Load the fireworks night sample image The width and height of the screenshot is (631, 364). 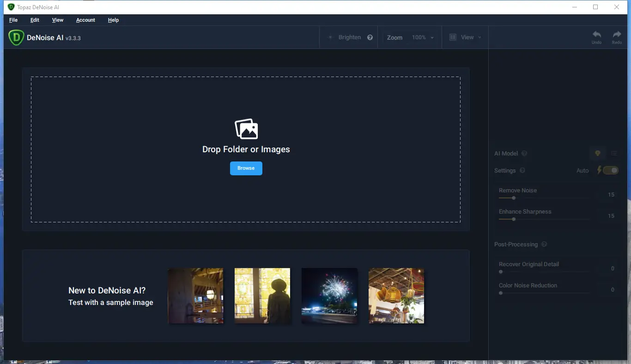point(329,296)
